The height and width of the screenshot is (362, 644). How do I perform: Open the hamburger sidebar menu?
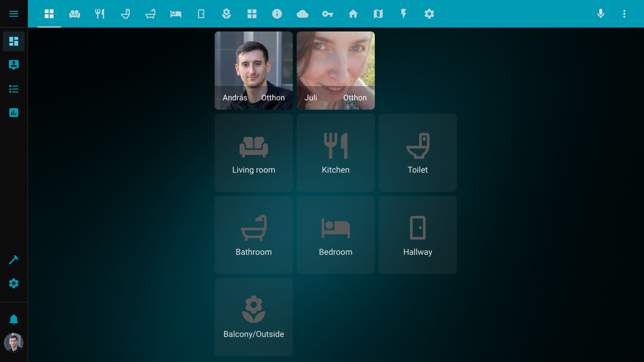pos(14,14)
